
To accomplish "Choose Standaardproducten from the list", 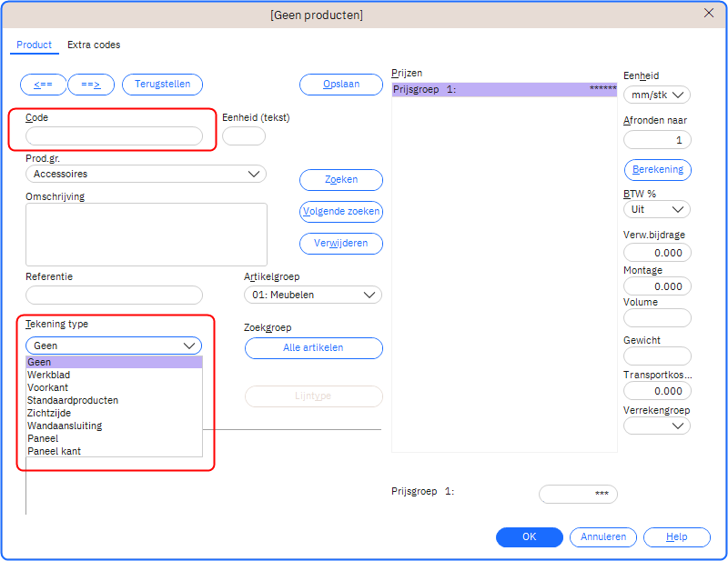I will (x=73, y=400).
